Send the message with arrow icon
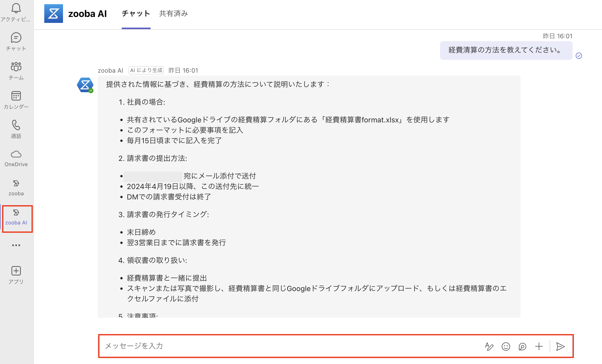 [x=560, y=346]
